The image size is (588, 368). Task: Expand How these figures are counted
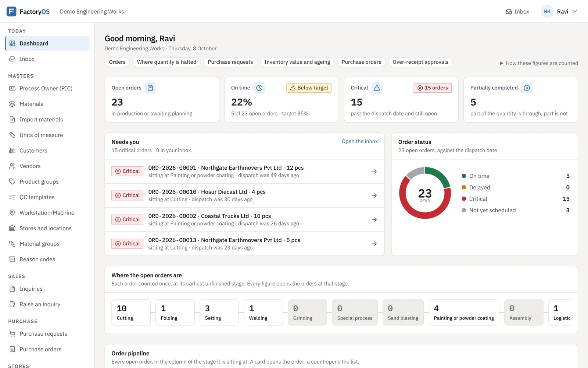538,63
